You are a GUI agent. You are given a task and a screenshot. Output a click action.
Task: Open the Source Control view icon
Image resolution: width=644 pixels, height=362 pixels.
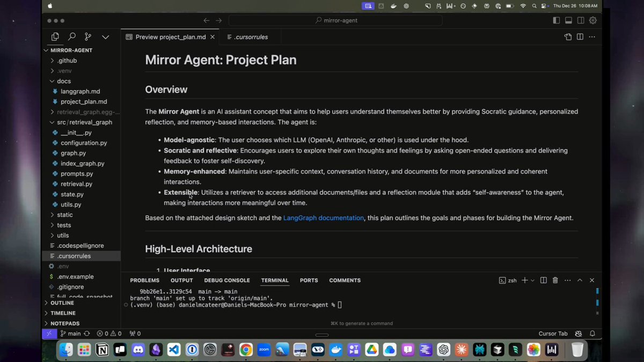point(88,37)
